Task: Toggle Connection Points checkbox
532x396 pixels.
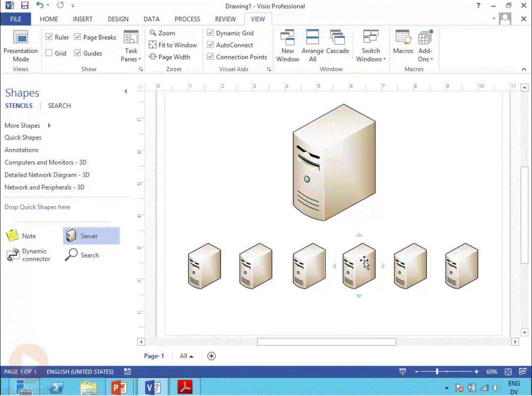Action: click(x=210, y=57)
